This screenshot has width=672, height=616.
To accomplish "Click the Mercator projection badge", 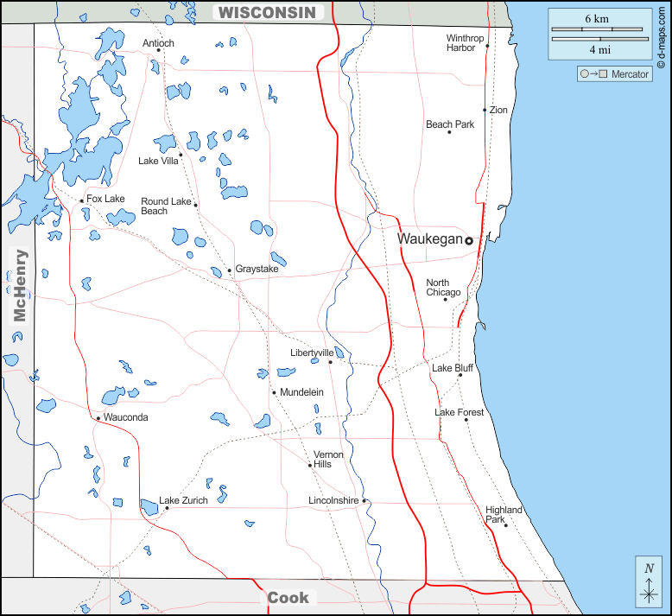I will pos(614,74).
